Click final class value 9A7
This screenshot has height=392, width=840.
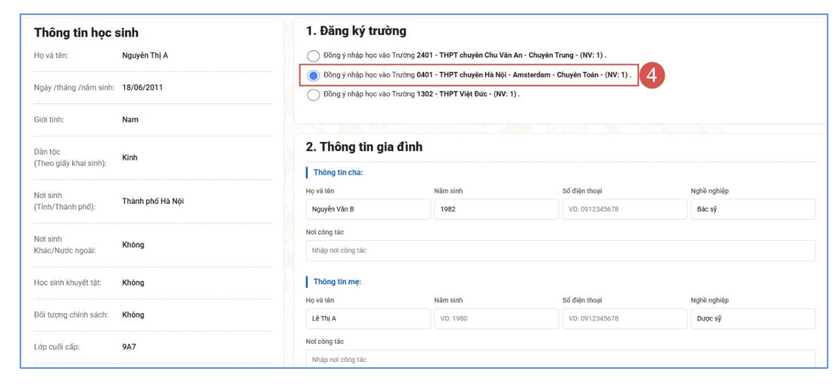129,346
